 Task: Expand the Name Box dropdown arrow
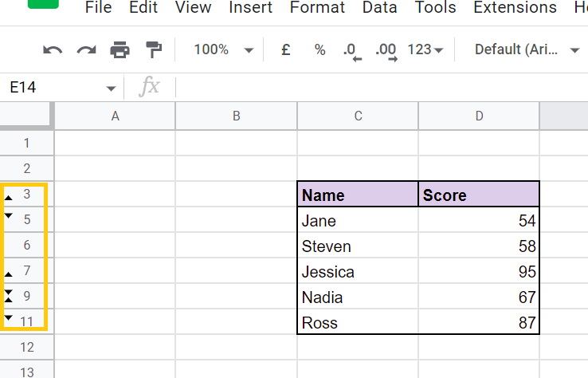(x=110, y=88)
